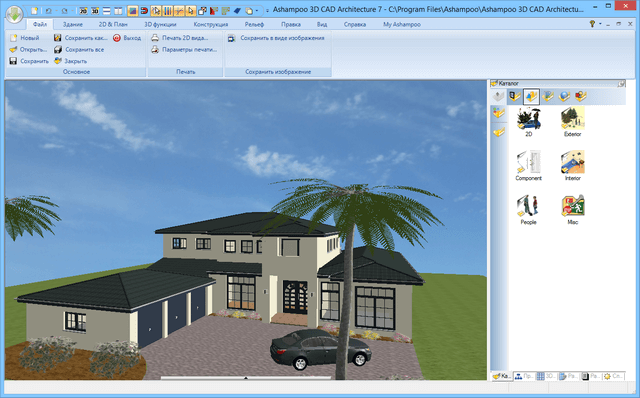Toggle the pin icon on Каталог panel header
The height and width of the screenshot is (398, 640).
(621, 83)
